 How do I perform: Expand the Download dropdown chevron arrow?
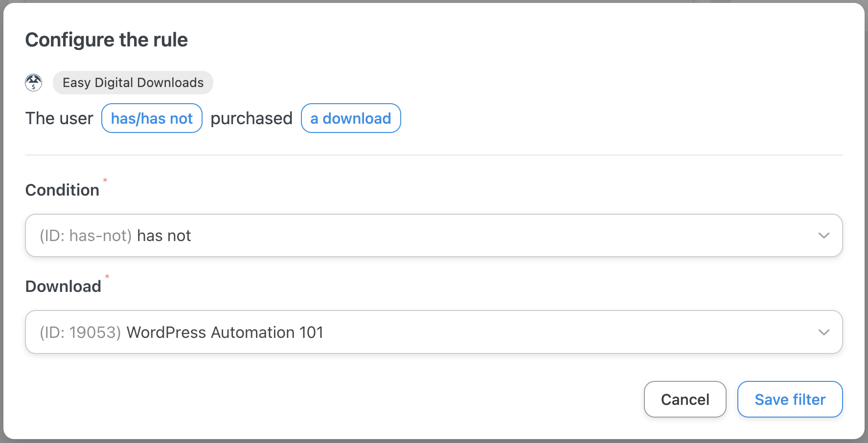[824, 332]
